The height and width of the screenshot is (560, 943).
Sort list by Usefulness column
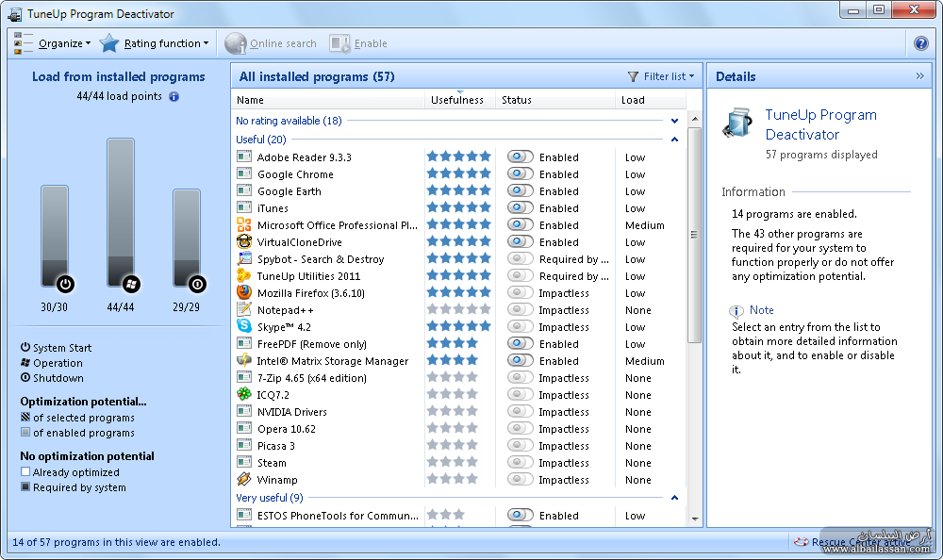click(x=459, y=100)
